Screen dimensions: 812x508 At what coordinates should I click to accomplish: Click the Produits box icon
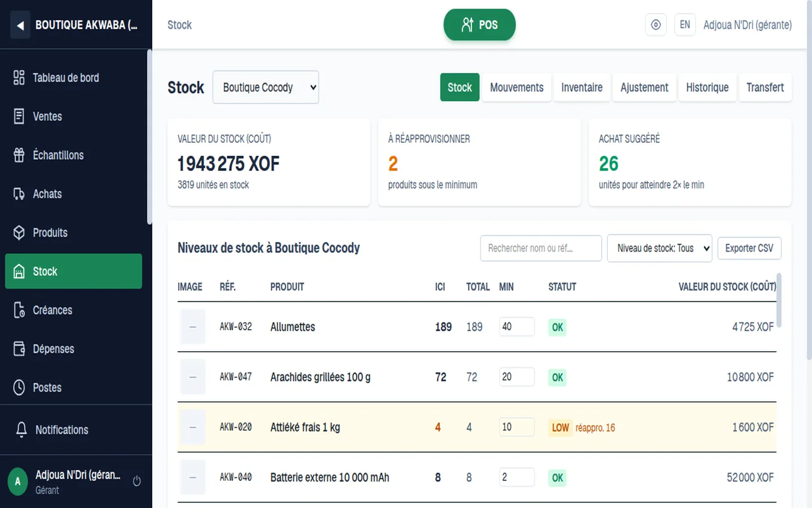[19, 233]
